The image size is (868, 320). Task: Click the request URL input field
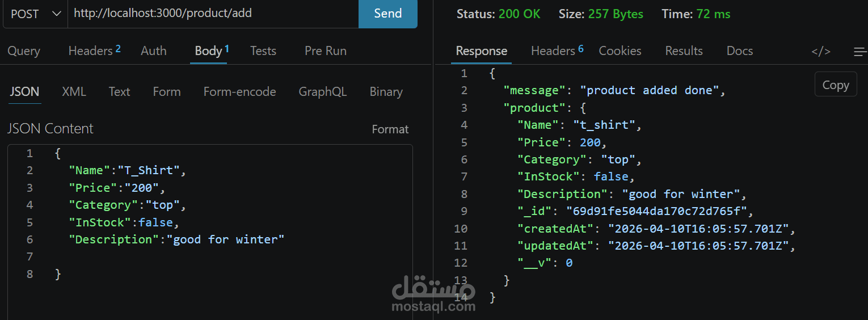pos(213,14)
